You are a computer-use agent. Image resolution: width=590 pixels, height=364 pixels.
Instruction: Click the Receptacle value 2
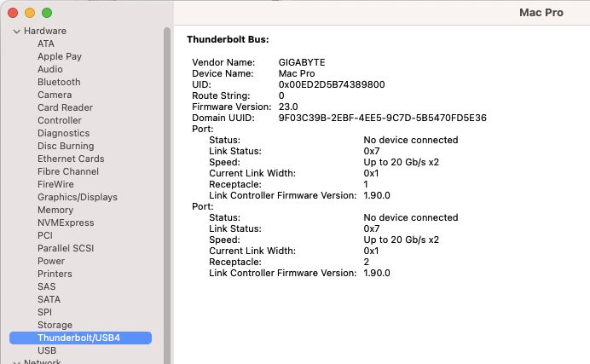[x=366, y=262]
